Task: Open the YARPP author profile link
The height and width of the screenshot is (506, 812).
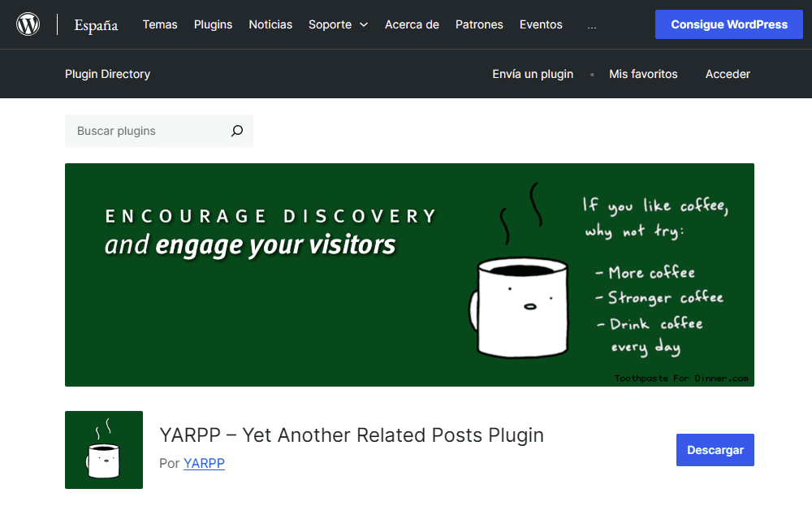Action: [204, 463]
